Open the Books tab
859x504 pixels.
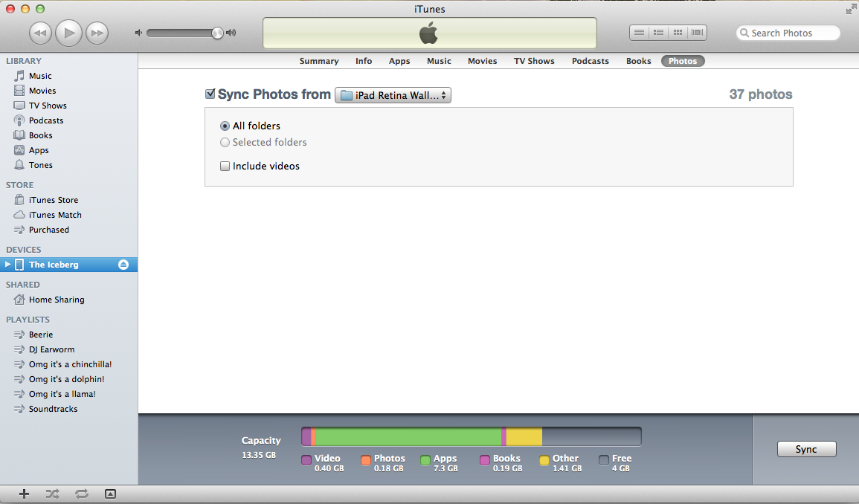click(x=639, y=61)
